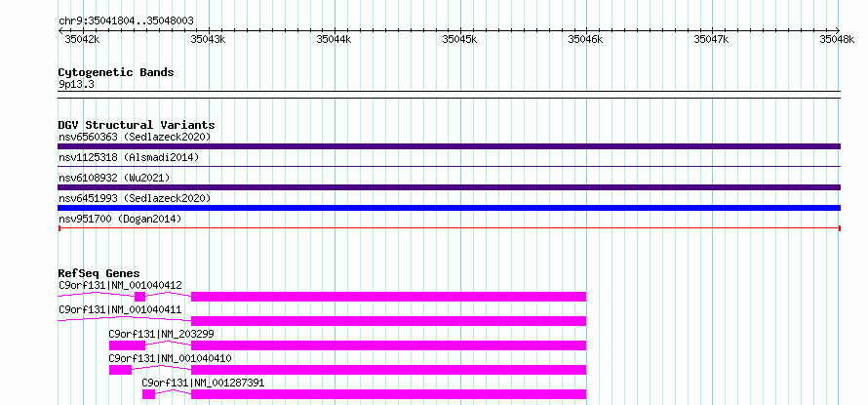
Task: Select the 9p13.3 cytogenetic band bar
Action: point(449,95)
